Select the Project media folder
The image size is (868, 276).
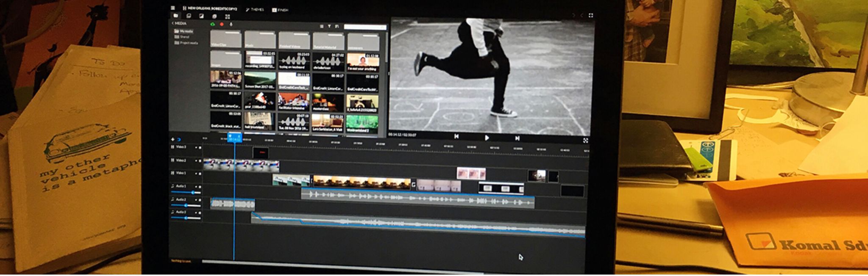coord(186,43)
